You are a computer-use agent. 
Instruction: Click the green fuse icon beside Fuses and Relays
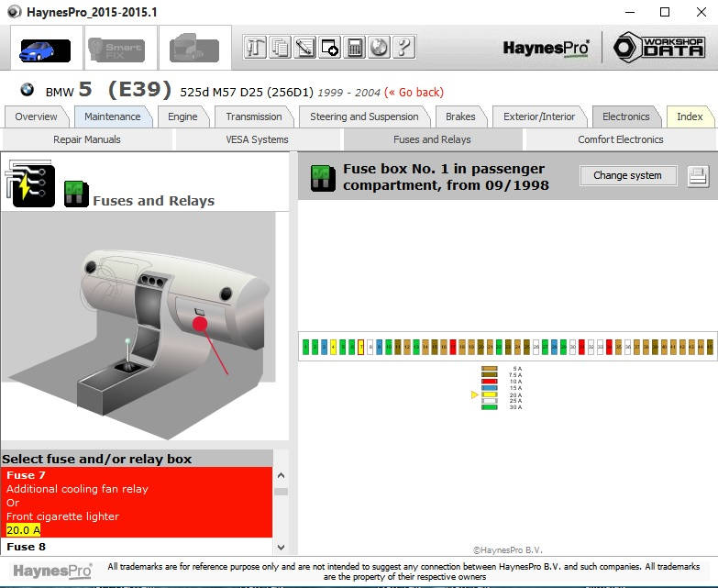pos(76,194)
